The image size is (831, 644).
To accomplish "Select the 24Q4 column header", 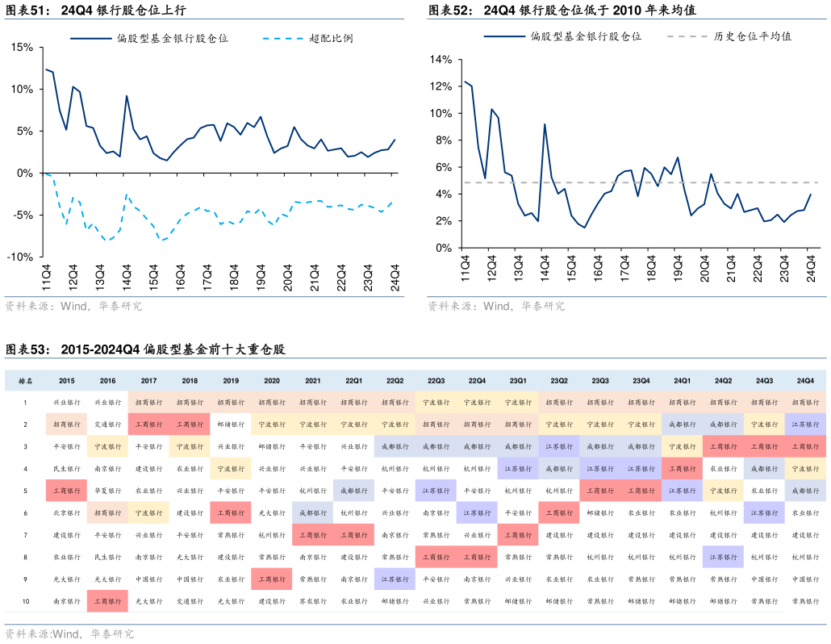I will click(805, 380).
